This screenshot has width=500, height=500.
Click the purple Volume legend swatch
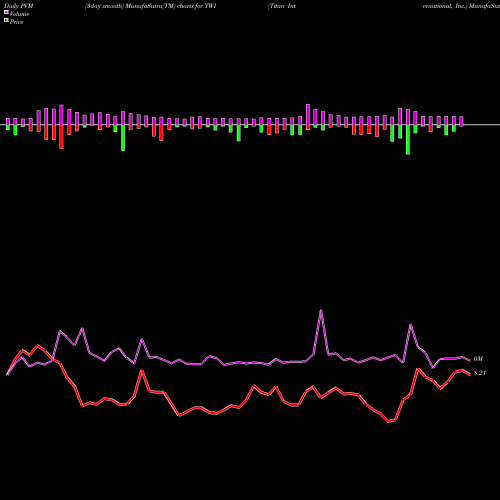(6, 12)
